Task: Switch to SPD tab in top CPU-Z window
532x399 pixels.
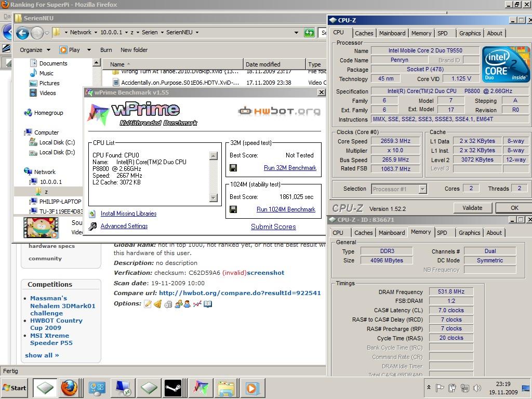Action: coord(443,33)
